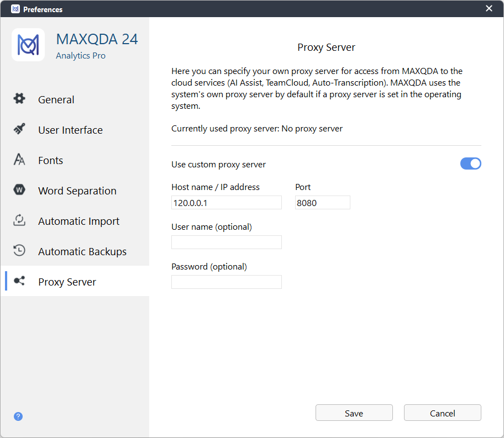The image size is (504, 438).
Task: Click the Password (optional) field
Action: pos(226,282)
